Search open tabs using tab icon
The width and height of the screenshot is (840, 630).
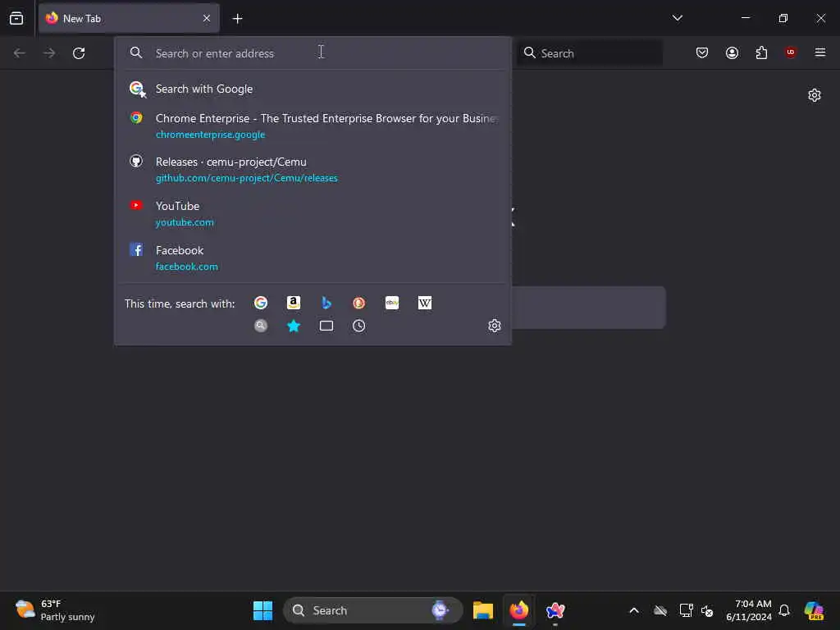(x=326, y=326)
